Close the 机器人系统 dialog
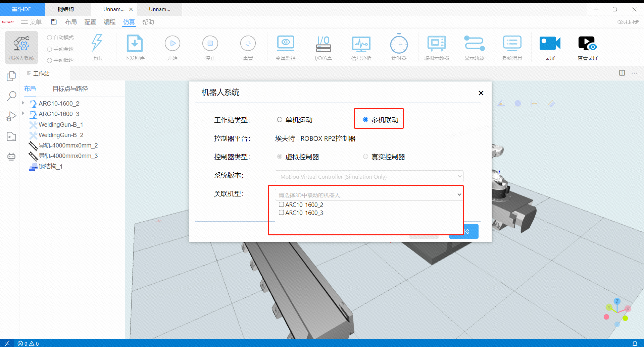Screen dimensions: 644x347 481,93
